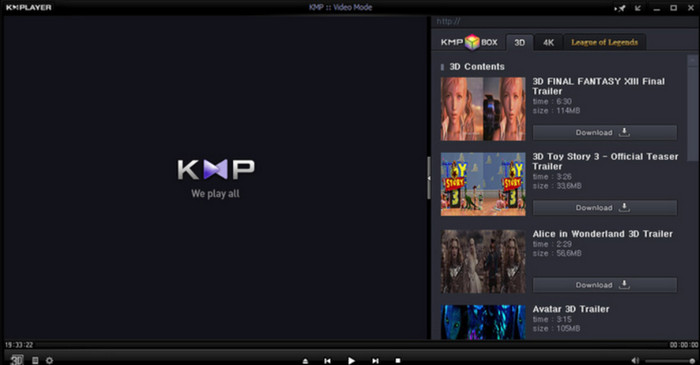The image size is (700, 365).
Task: Download Alice in Wonderland 3D Trailer
Action: [604, 285]
